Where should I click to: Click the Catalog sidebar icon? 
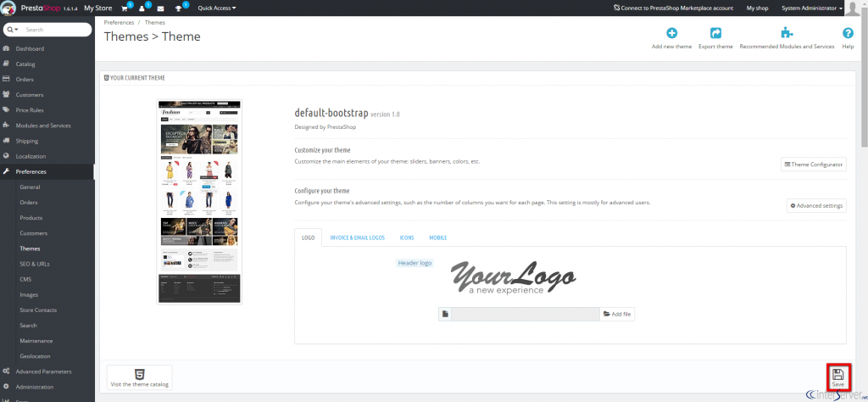[6, 64]
